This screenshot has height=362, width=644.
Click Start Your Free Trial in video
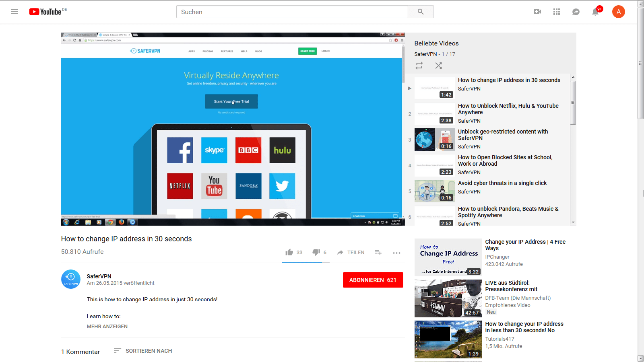(231, 101)
